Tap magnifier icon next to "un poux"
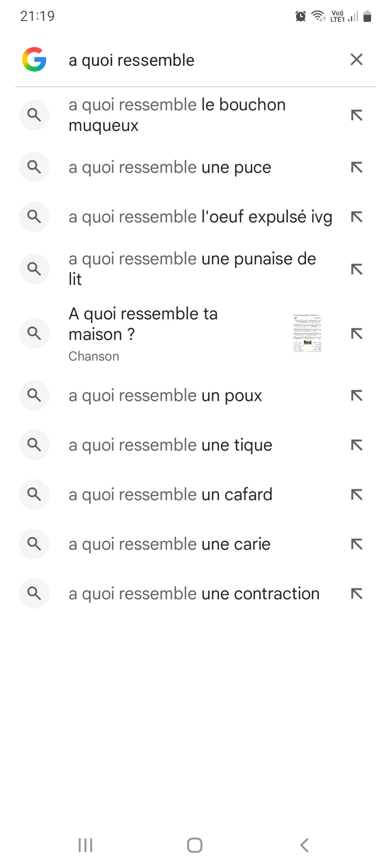The height and width of the screenshot is (868, 391). click(34, 395)
